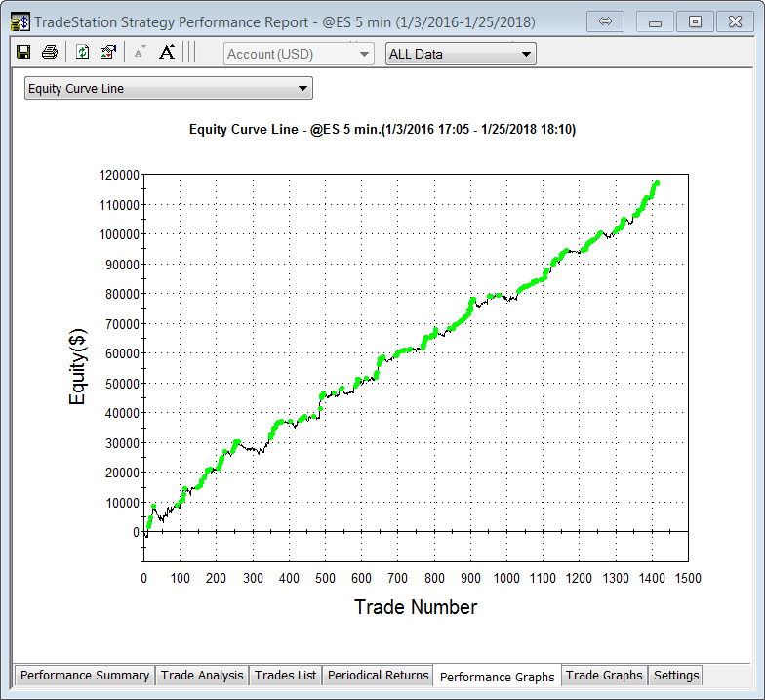Click the Refresh report icon

(83, 53)
